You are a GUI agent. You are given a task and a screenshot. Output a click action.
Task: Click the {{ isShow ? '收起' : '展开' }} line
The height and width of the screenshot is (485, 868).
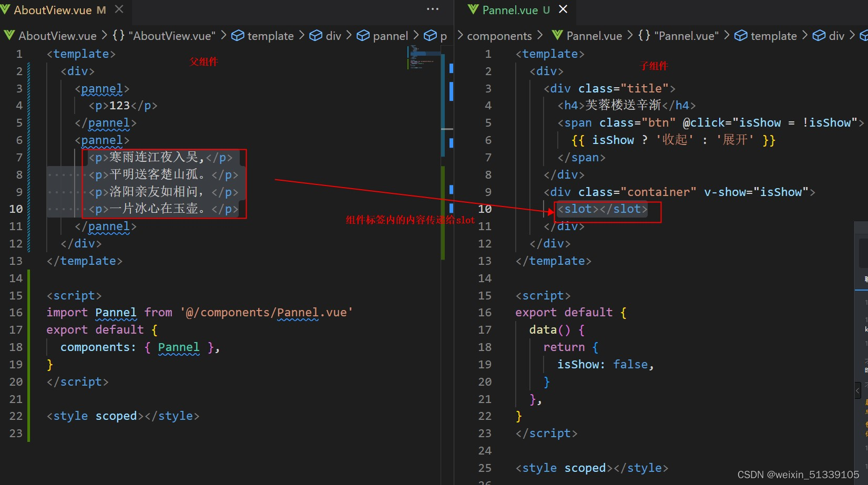(x=673, y=140)
